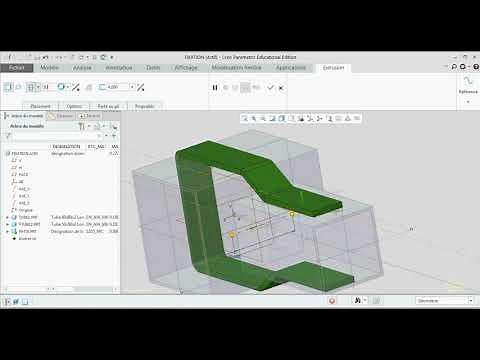Viewport: 480px width, 360px height.
Task: Expand the TUBE1.PRT tree node
Action: click(8, 217)
